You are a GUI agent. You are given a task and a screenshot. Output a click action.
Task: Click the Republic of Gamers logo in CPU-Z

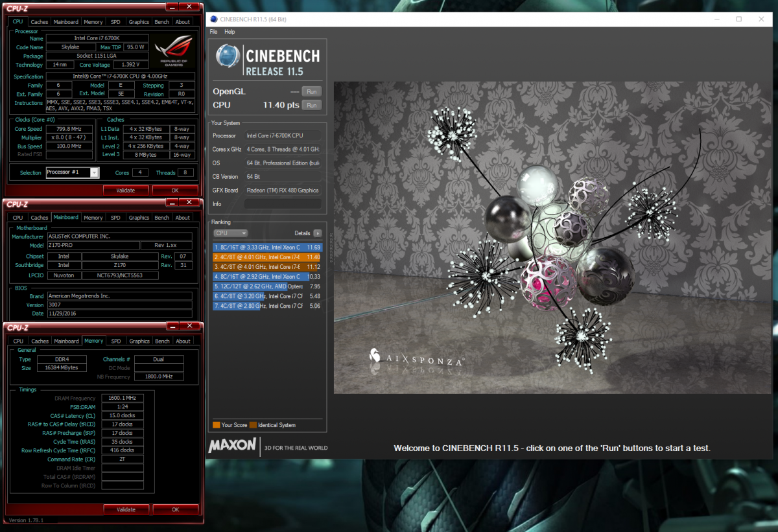[x=175, y=51]
